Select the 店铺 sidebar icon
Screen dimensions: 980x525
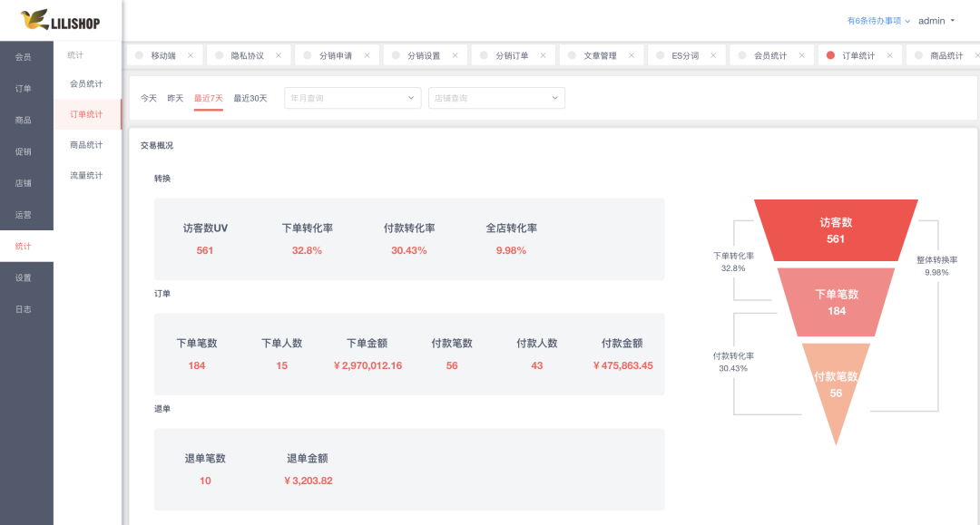click(25, 182)
